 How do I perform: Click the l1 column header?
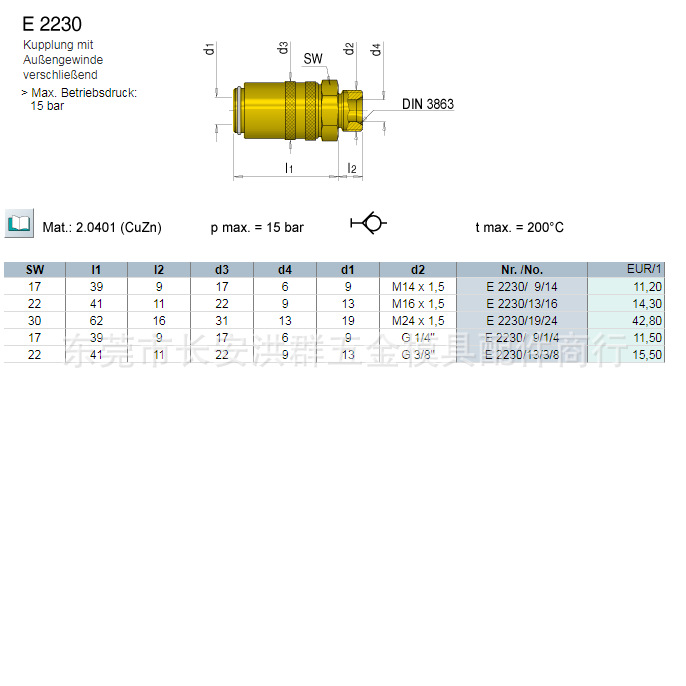coord(96,270)
